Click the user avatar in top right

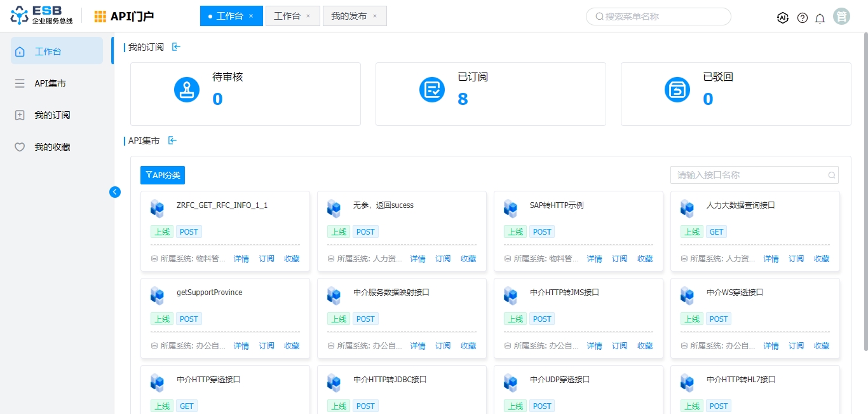[842, 17]
